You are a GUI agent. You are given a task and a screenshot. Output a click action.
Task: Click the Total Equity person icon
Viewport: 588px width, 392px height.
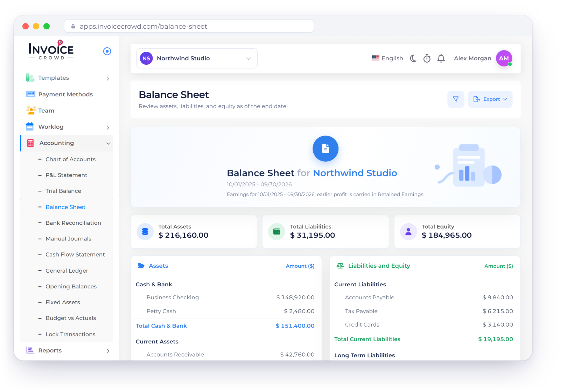coord(408,232)
